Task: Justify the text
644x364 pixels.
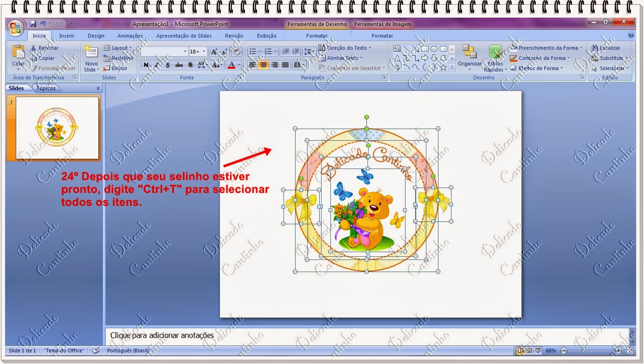Action: tap(285, 65)
